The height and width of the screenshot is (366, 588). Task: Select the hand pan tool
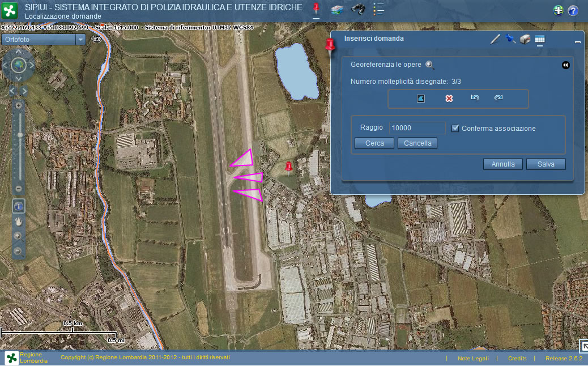click(18, 222)
